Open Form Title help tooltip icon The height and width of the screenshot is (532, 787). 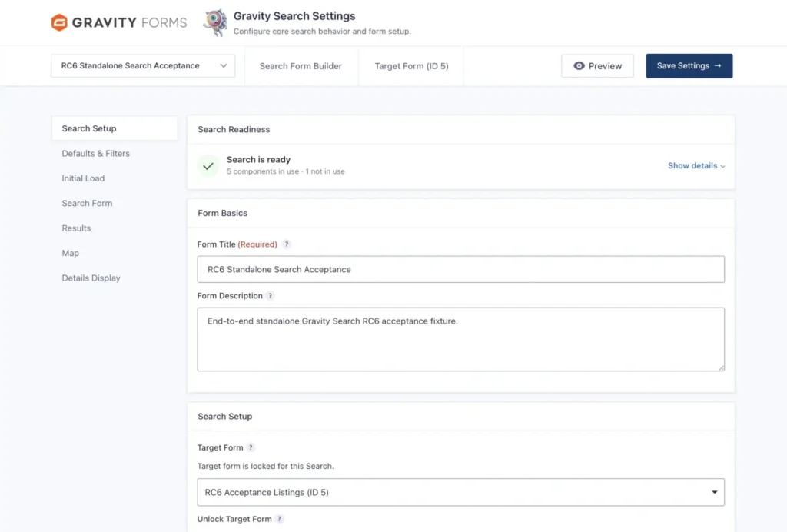point(287,244)
